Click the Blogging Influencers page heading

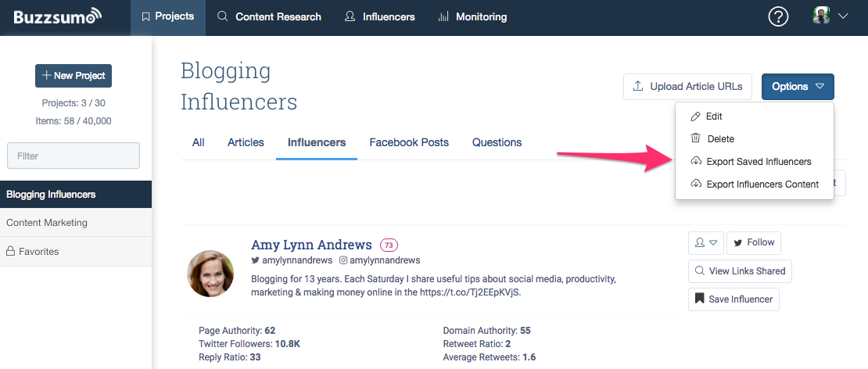click(x=239, y=86)
